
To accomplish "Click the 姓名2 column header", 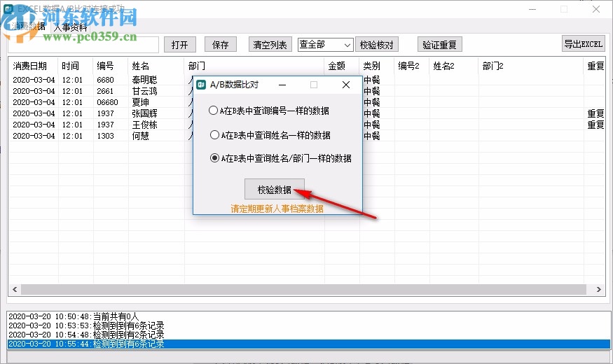I will click(454, 66).
